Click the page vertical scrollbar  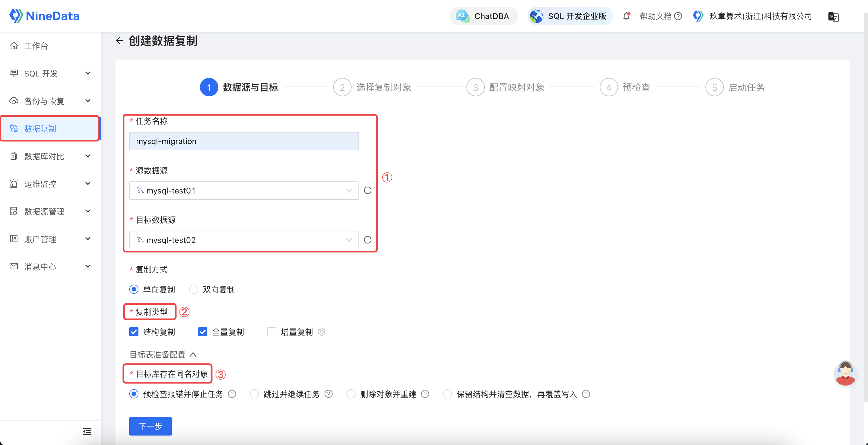(865, 207)
